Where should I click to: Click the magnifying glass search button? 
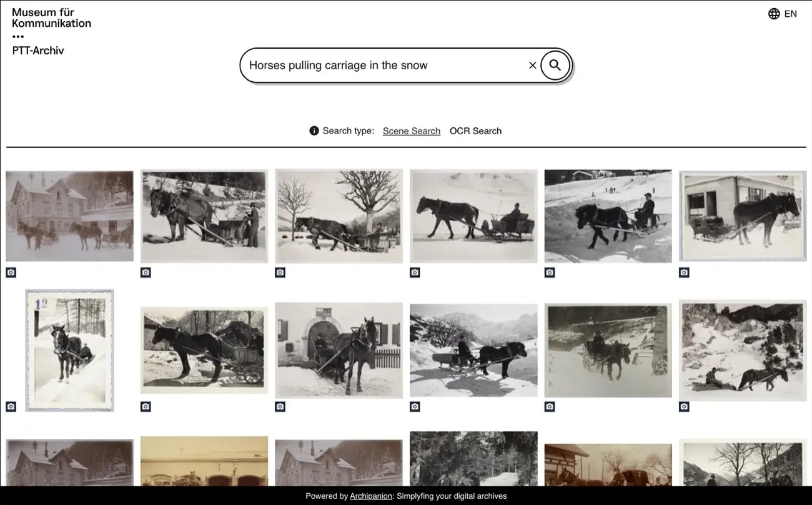[555, 65]
